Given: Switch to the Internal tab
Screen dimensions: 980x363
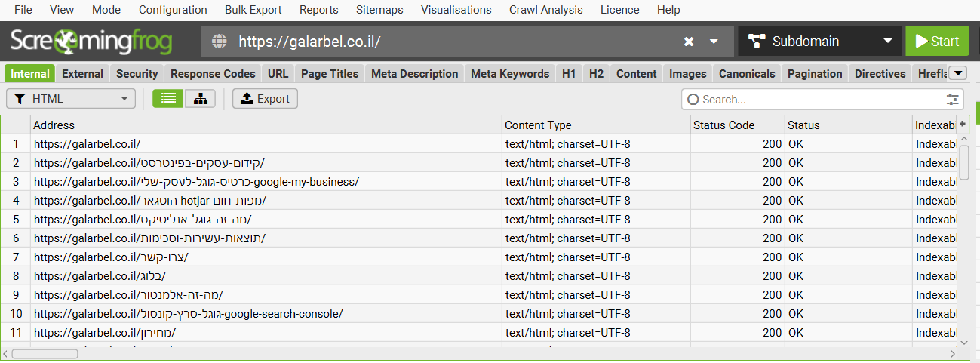Looking at the screenshot, I should [x=30, y=74].
